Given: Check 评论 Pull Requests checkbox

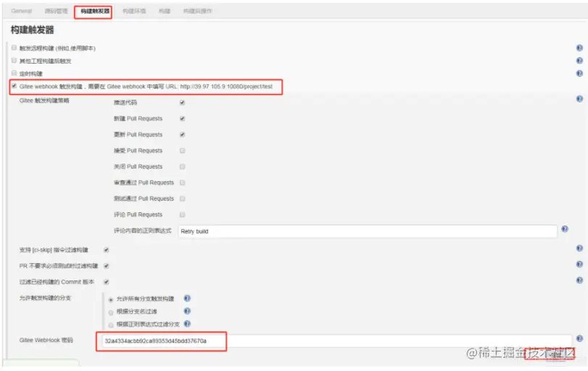Looking at the screenshot, I should [182, 214].
